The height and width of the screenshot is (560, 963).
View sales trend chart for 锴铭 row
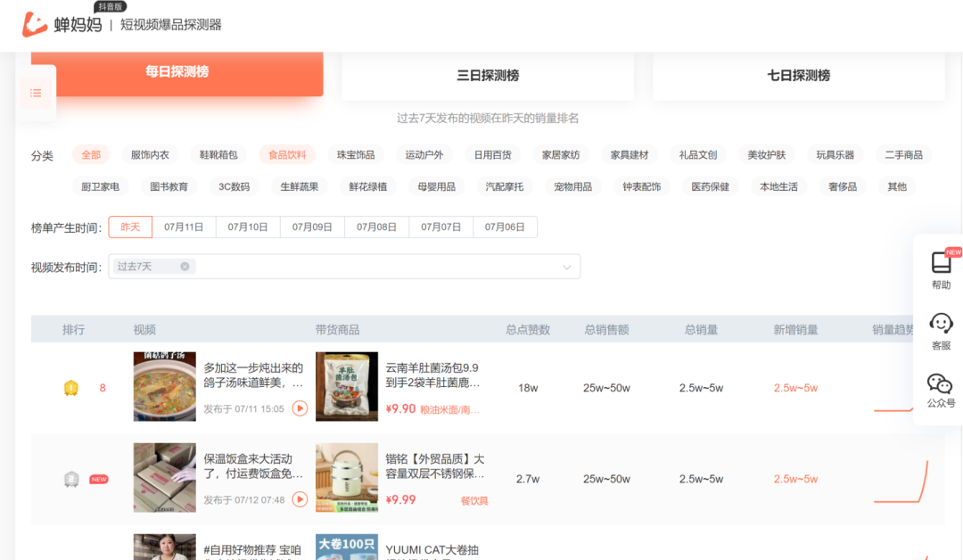pos(901,482)
